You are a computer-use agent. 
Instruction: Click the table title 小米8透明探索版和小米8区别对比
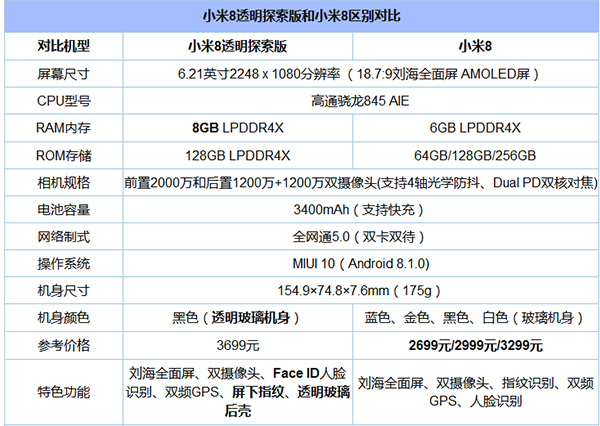click(x=302, y=16)
